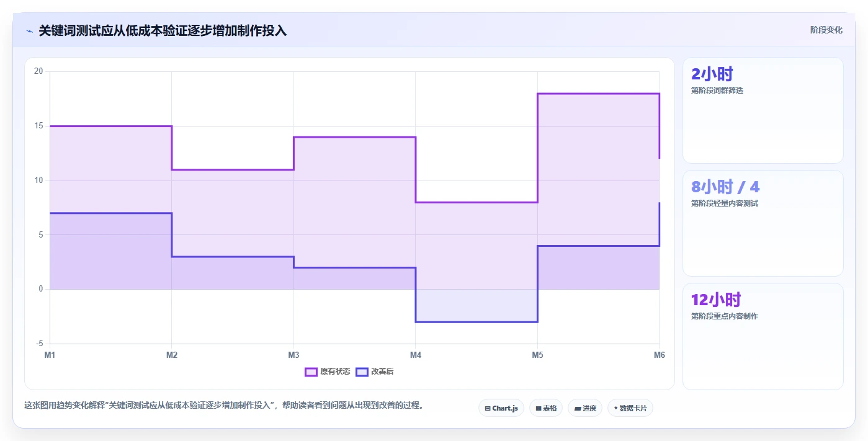Select the Chart.js chip
The width and height of the screenshot is (868, 441).
coord(501,408)
